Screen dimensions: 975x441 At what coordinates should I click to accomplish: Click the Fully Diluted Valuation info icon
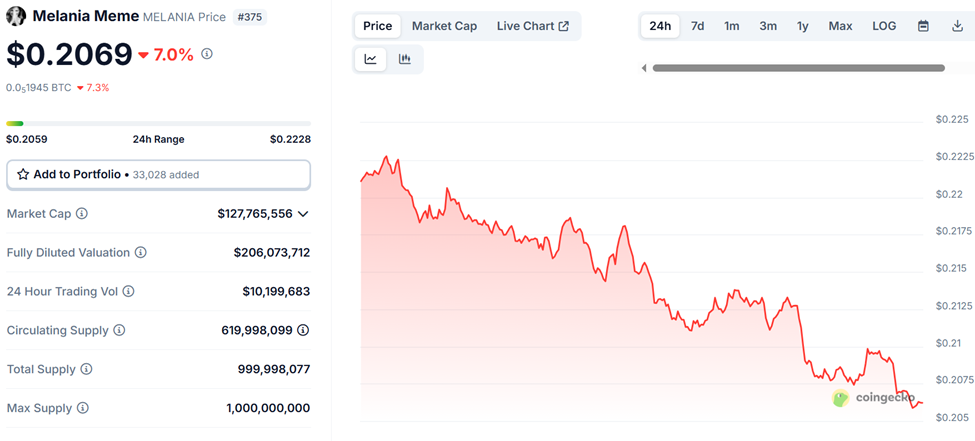click(x=141, y=253)
